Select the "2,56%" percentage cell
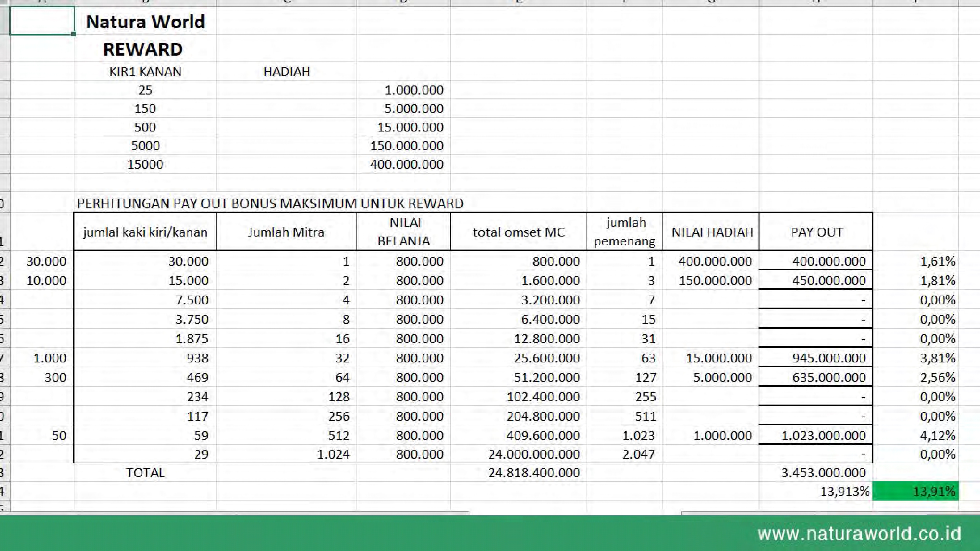980x551 pixels. pyautogui.click(x=915, y=378)
